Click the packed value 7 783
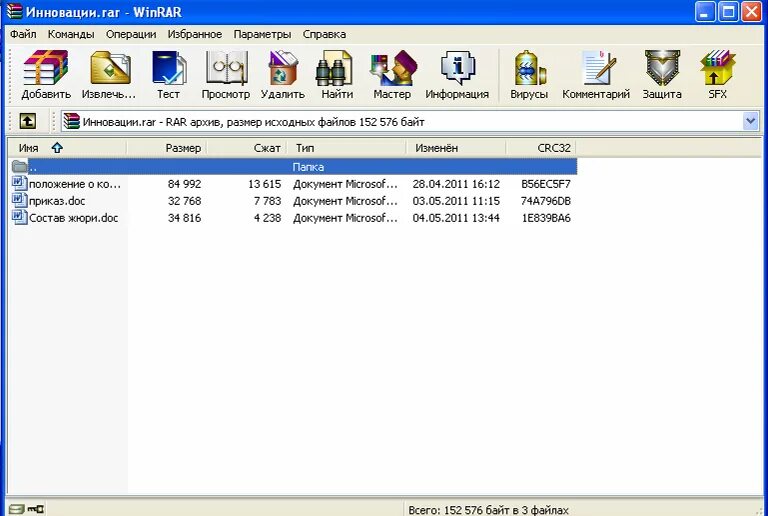Viewport: 768px width, 516px height. tap(267, 201)
